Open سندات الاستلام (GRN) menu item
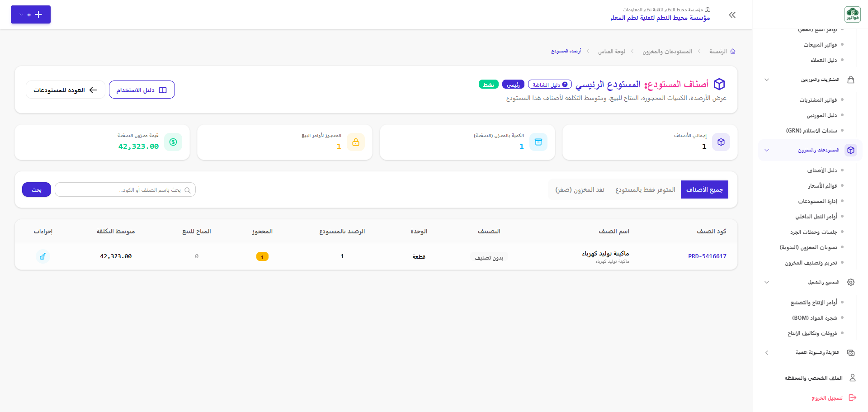Screen dimensions: 868x412 tap(811, 131)
